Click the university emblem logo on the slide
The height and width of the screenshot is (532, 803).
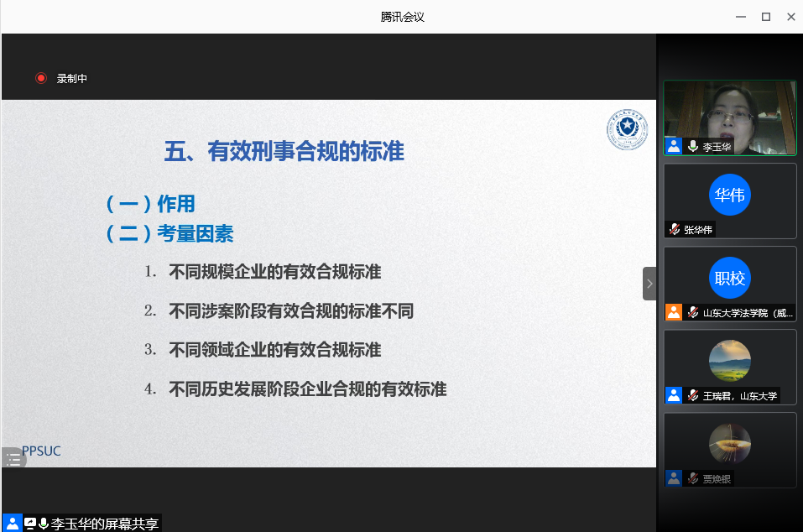(627, 129)
